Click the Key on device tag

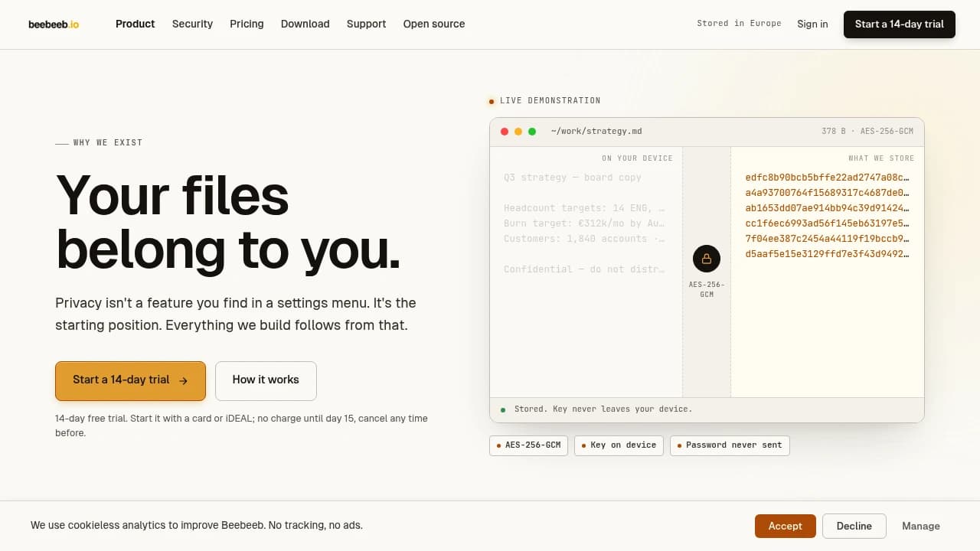(x=619, y=445)
